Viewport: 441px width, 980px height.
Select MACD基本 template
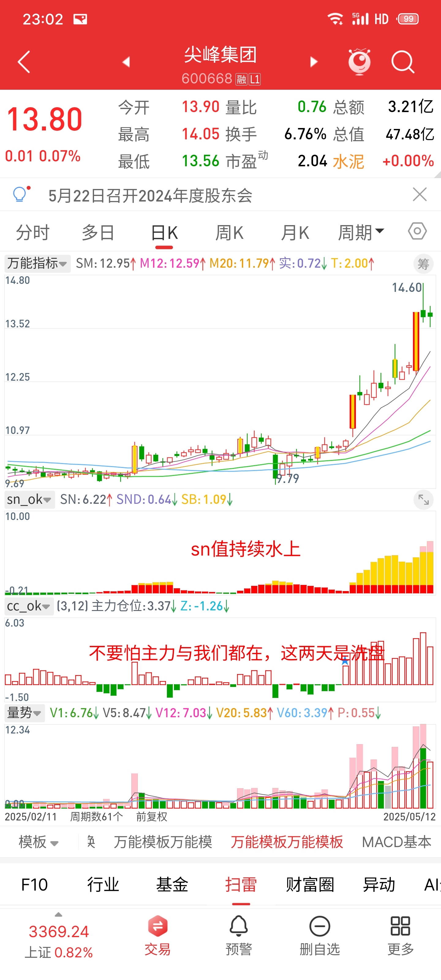(397, 842)
